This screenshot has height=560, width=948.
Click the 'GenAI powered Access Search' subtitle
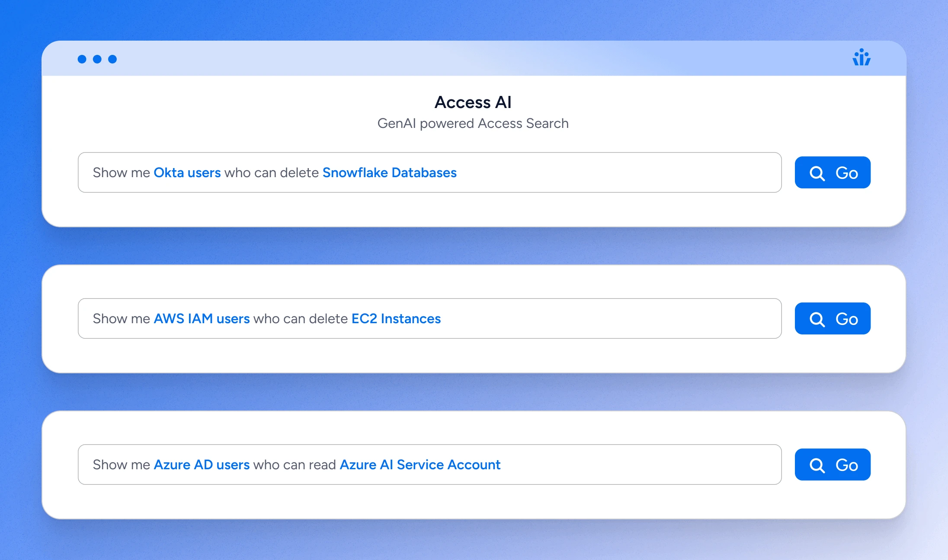coord(473,124)
